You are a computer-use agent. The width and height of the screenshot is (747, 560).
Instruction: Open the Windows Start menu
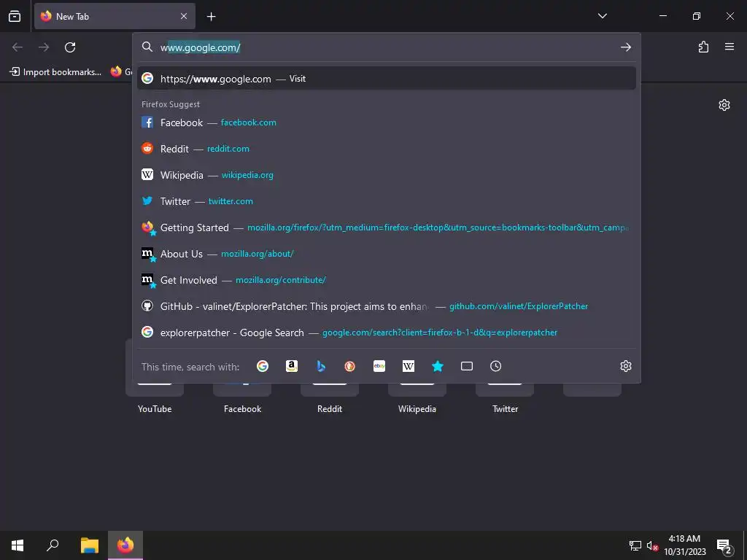(x=18, y=545)
